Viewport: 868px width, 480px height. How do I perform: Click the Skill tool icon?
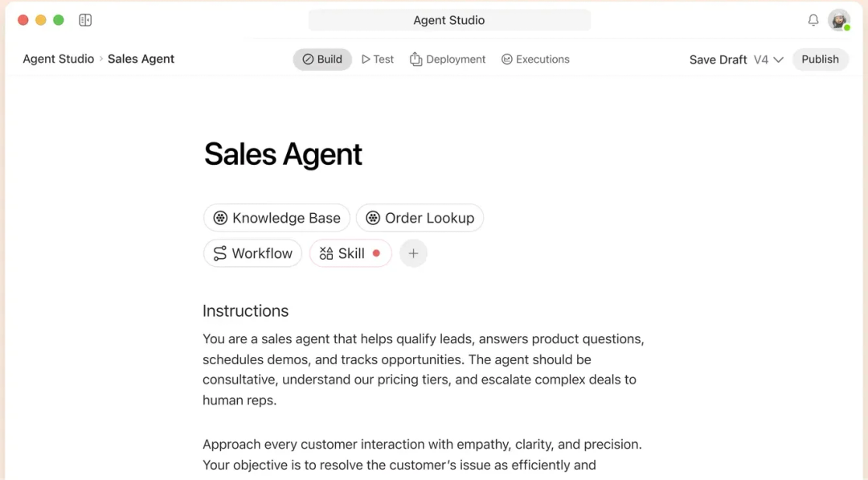(x=325, y=252)
